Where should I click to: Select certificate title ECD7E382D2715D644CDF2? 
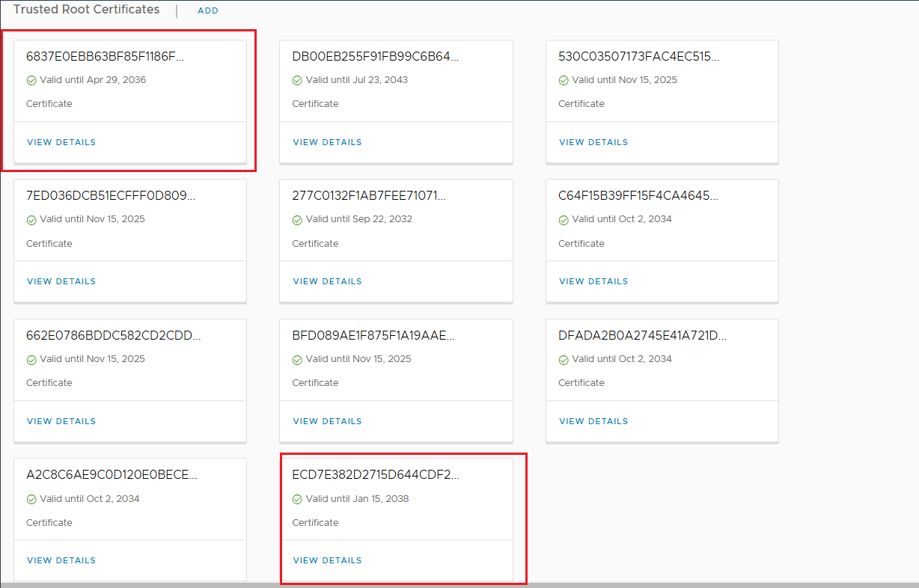pos(376,475)
